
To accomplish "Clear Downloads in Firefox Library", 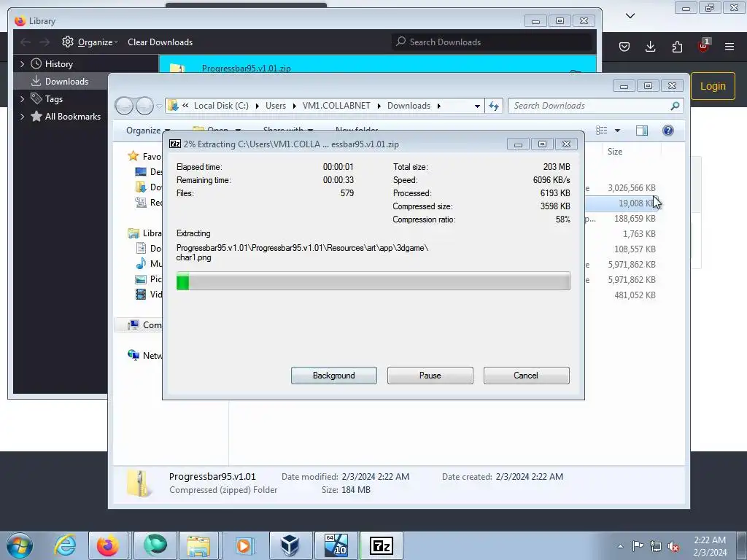I will (x=160, y=42).
